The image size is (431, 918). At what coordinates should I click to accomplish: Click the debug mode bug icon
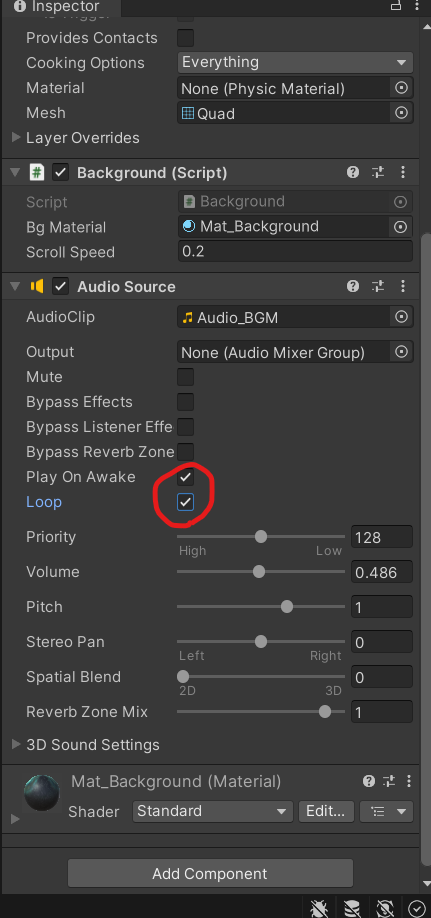point(319,908)
